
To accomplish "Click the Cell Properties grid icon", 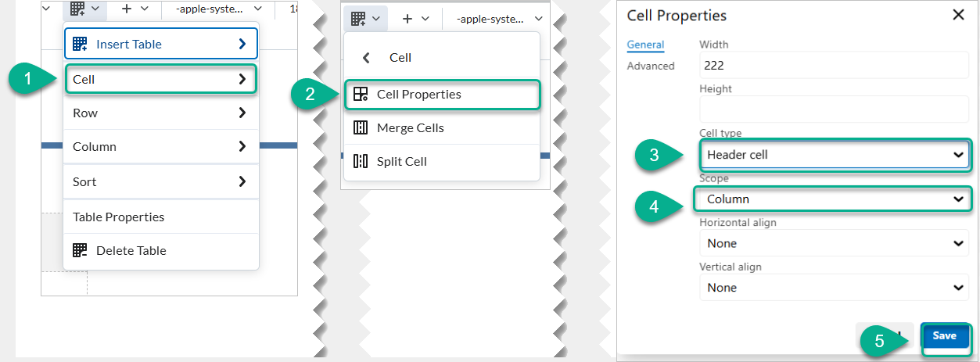I will (x=361, y=95).
